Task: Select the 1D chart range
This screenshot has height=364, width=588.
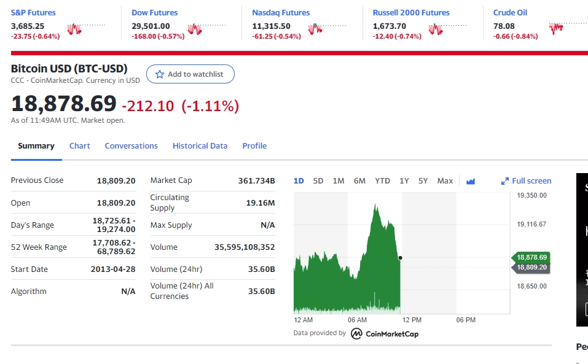Action: click(x=299, y=181)
